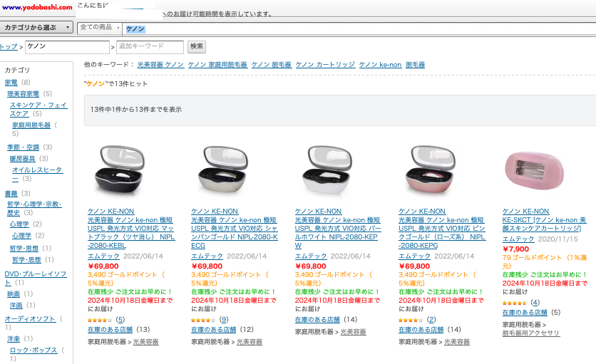Screen dimensions: 596x364
Task: Open related keyword ケノン 家庭用脱毛器
Action: pyautogui.click(x=217, y=65)
